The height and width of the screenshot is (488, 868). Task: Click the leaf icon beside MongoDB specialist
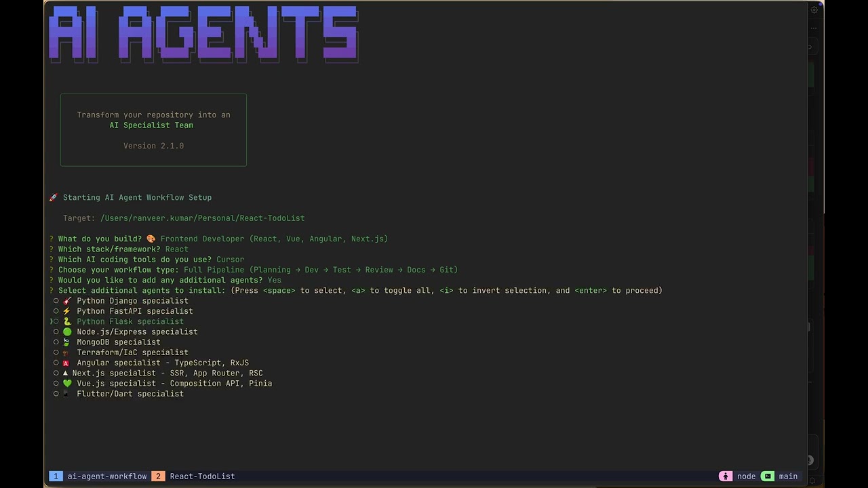[66, 342]
